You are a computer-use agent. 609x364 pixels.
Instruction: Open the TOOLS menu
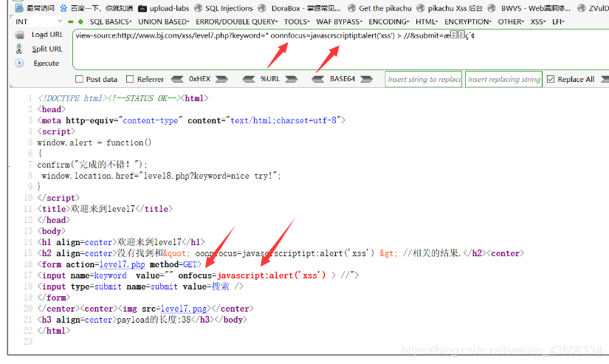coord(297,21)
